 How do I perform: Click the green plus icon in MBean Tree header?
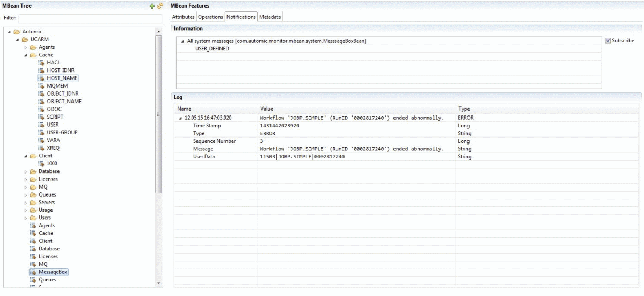pyautogui.click(x=152, y=6)
